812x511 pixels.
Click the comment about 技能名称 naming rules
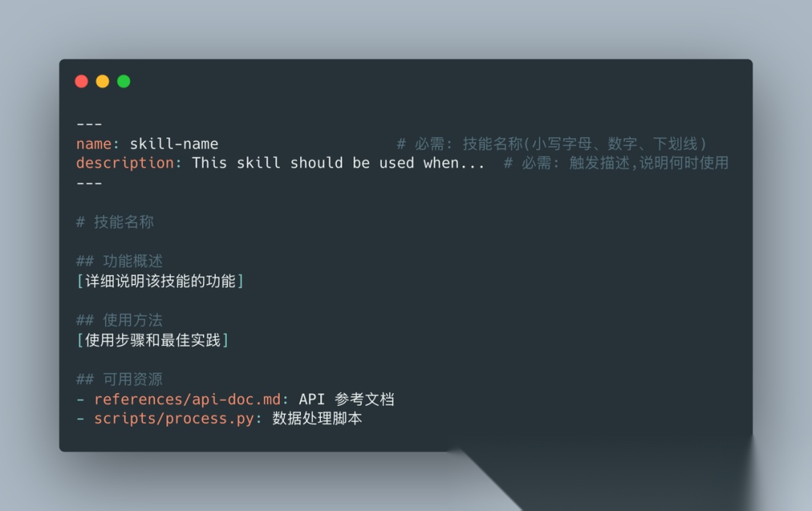coord(551,144)
